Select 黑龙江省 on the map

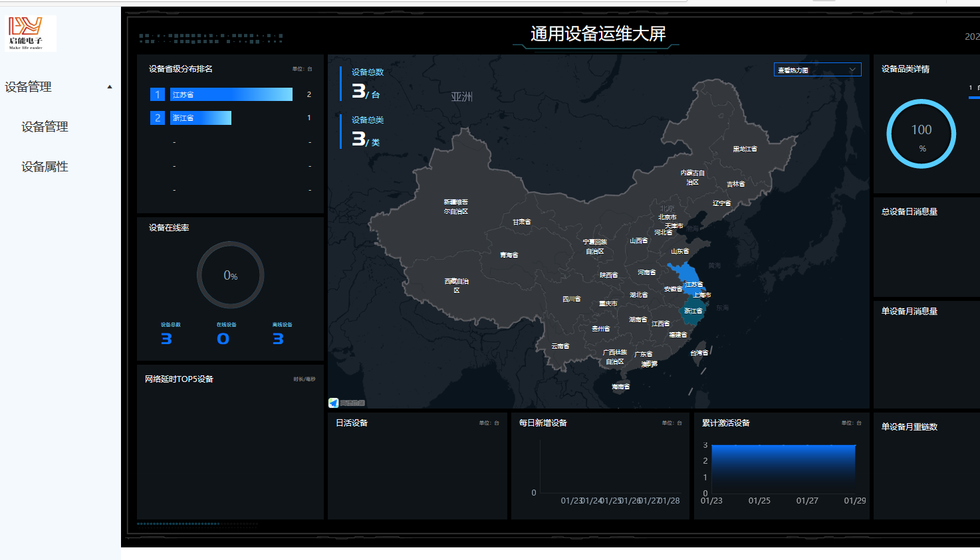[745, 149]
